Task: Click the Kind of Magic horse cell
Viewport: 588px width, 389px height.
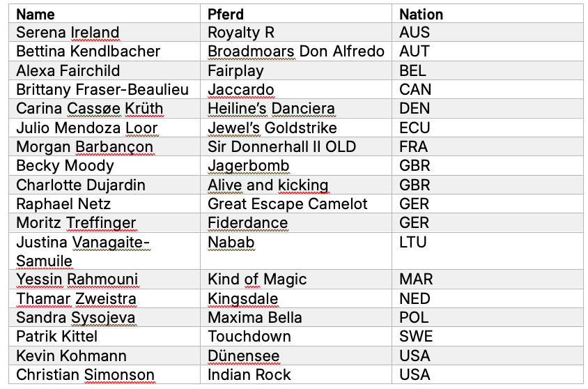Action: tap(257, 280)
